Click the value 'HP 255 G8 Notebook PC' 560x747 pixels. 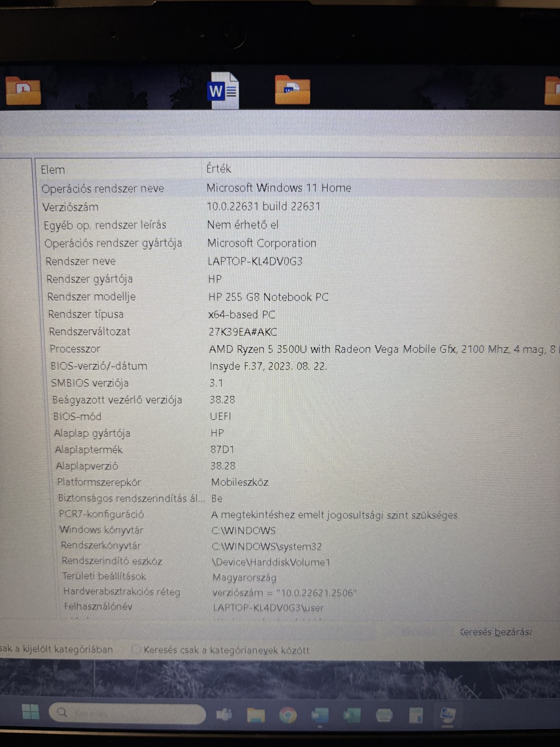coord(268,297)
